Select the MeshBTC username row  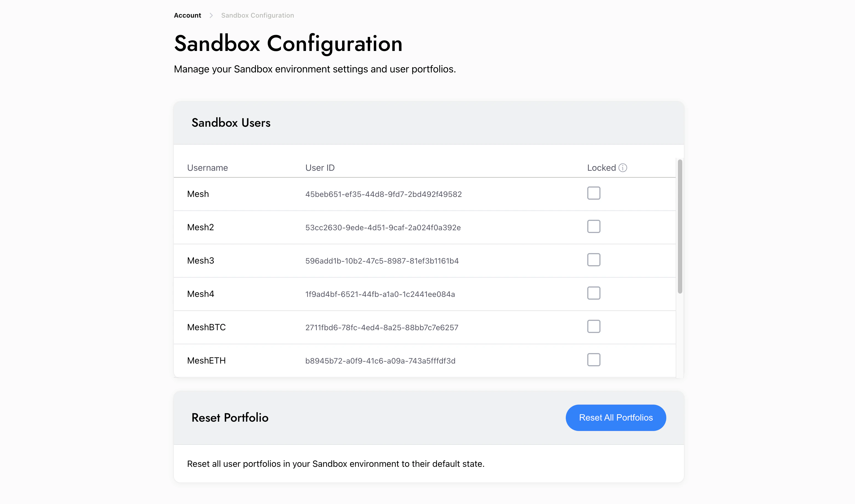point(206,327)
